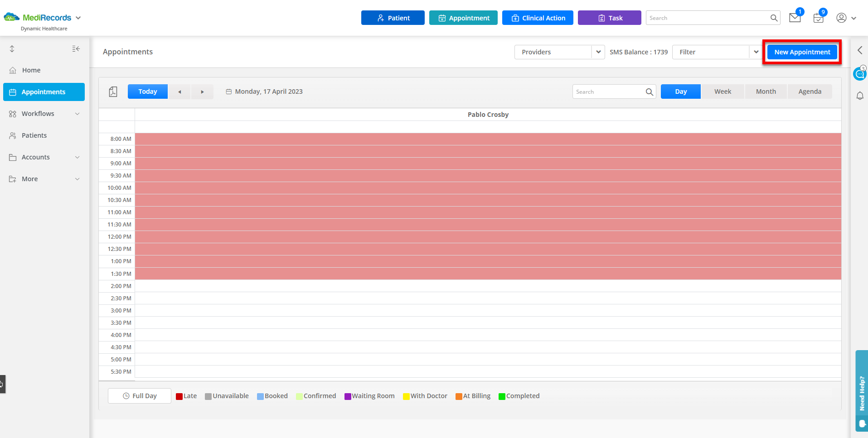The width and height of the screenshot is (868, 438).
Task: Switch to Day view
Action: point(681,91)
